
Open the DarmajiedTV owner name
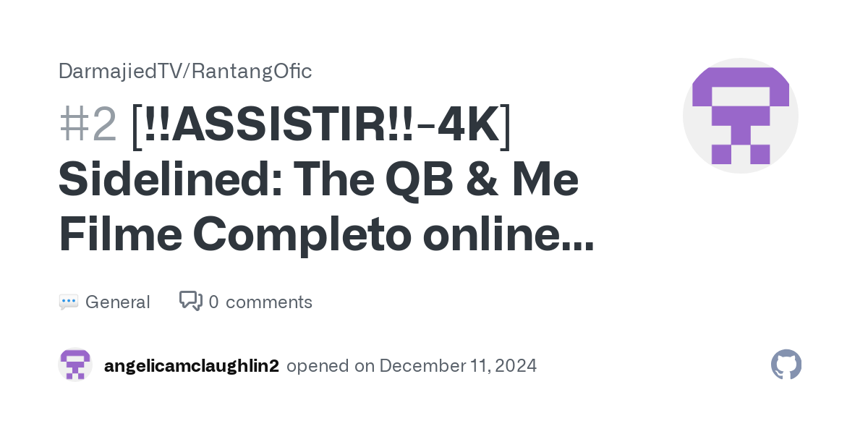[x=119, y=71]
